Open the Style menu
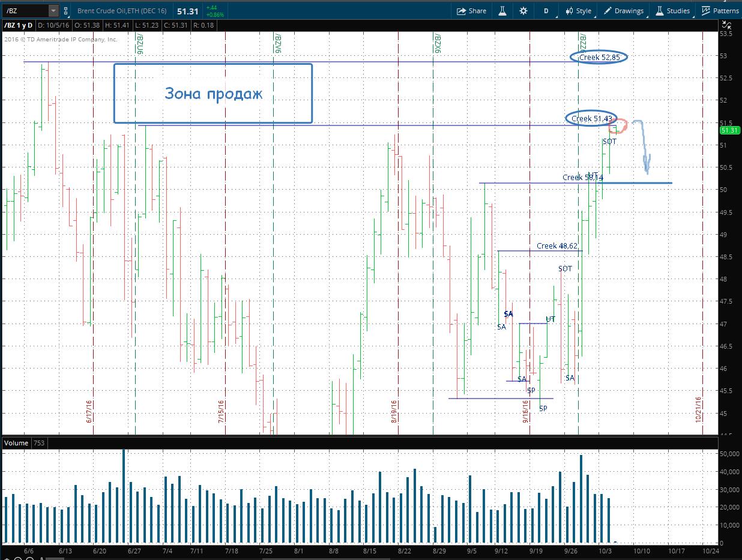The width and height of the screenshot is (742, 560). (578, 11)
